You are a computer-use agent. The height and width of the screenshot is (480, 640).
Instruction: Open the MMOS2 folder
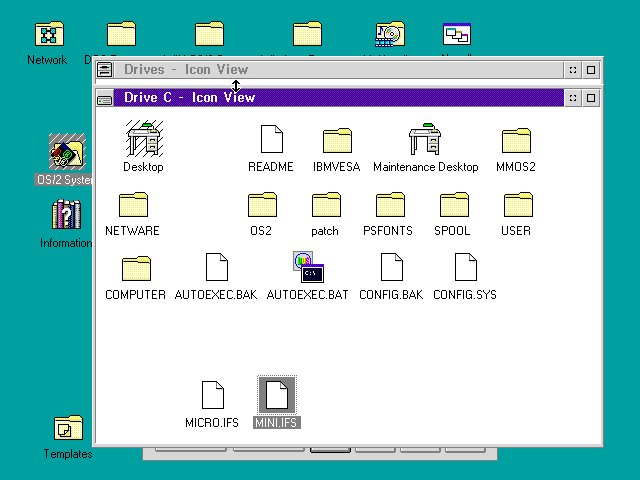pyautogui.click(x=516, y=140)
